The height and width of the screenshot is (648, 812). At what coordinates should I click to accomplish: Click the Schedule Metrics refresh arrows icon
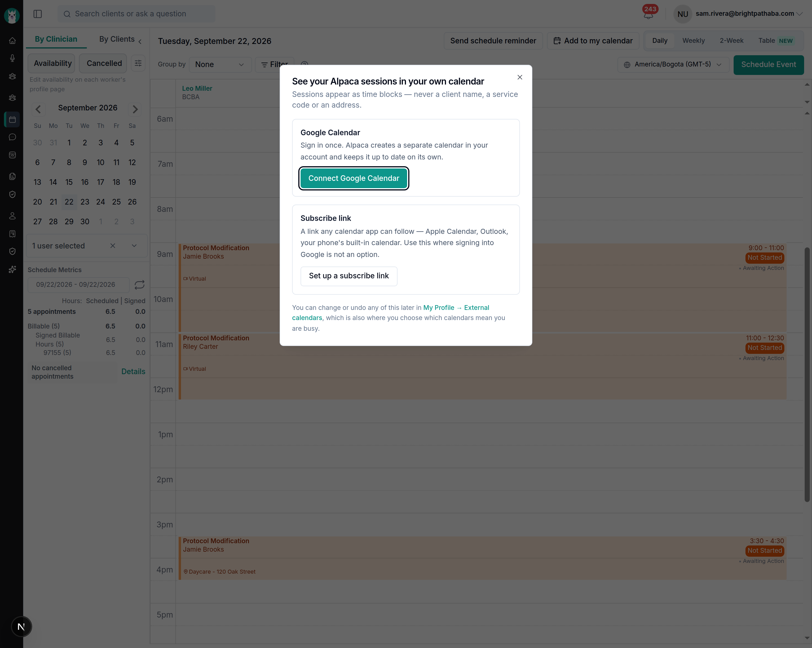pyautogui.click(x=139, y=285)
